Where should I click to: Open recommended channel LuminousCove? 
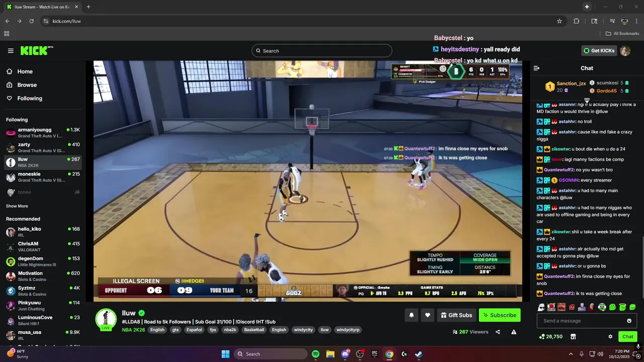[x=43, y=320]
